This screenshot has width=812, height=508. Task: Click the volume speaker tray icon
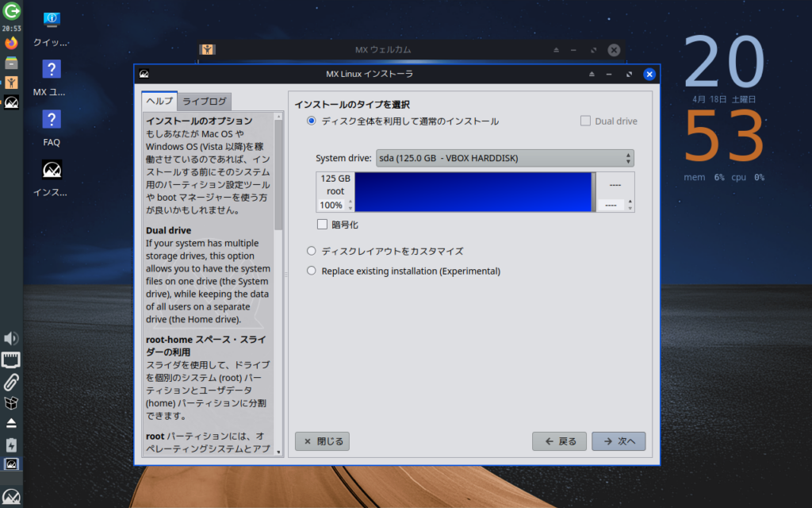(x=11, y=339)
